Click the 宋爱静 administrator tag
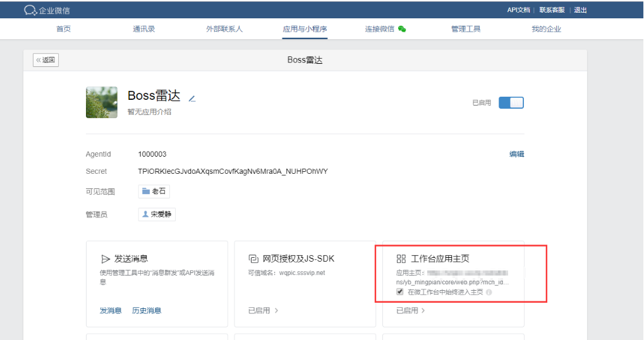644x340 pixels. (157, 214)
